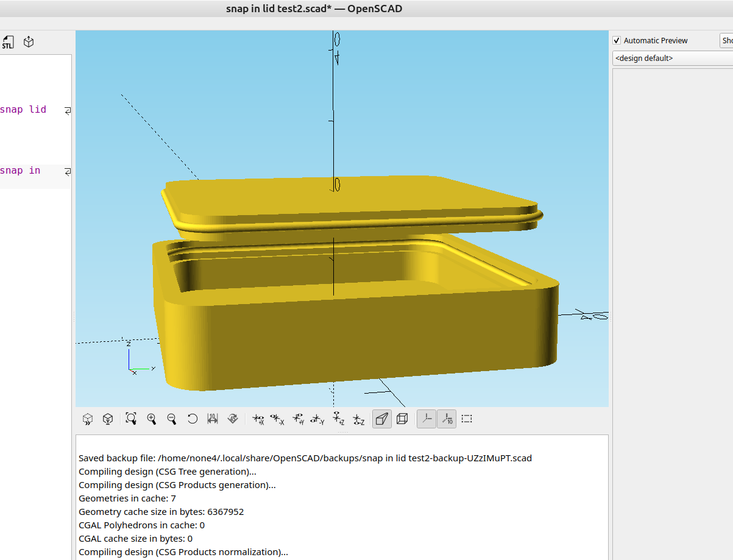
Task: Click the Preview render icon
Action: click(x=88, y=419)
